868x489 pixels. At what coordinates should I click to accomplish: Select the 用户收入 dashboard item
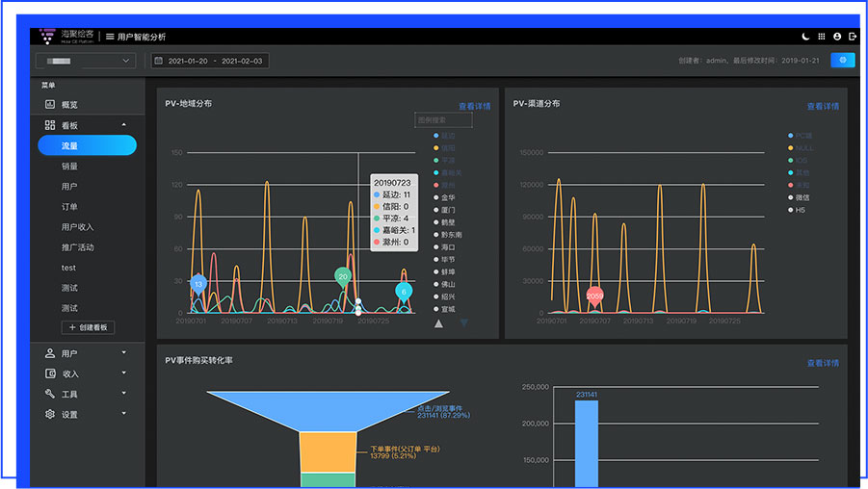pyautogui.click(x=77, y=227)
